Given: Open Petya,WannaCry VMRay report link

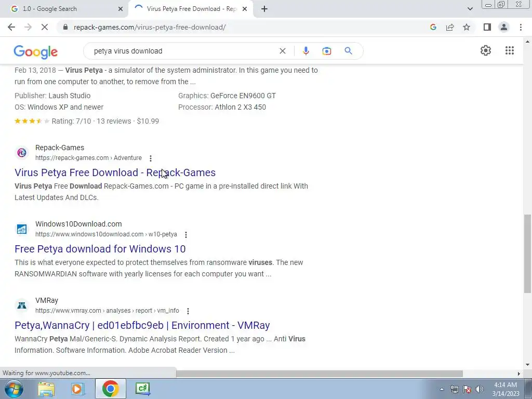Looking at the screenshot, I should pyautogui.click(x=142, y=325).
